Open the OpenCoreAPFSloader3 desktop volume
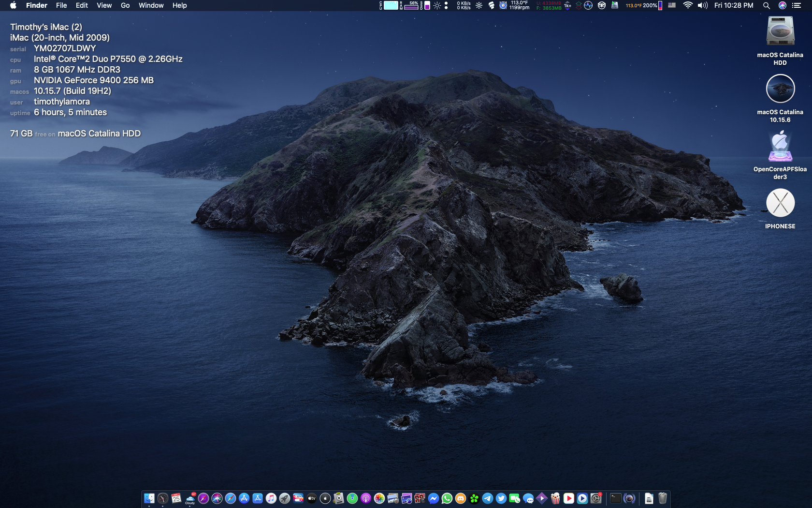Screen dimensions: 812x508 (780, 146)
